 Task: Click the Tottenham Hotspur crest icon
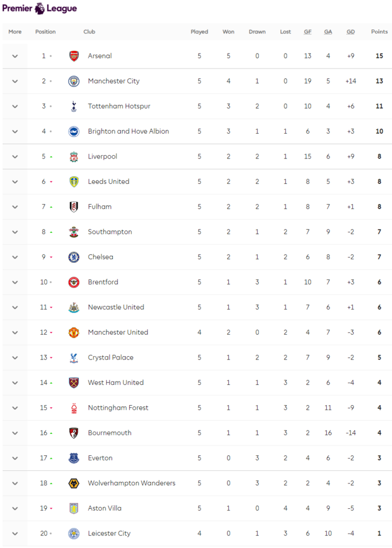[x=74, y=106]
